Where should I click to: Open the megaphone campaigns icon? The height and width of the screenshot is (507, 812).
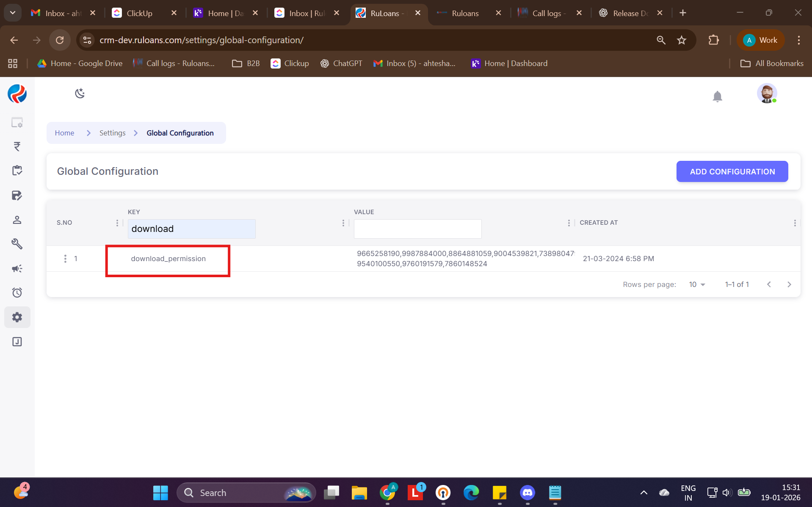click(x=17, y=269)
